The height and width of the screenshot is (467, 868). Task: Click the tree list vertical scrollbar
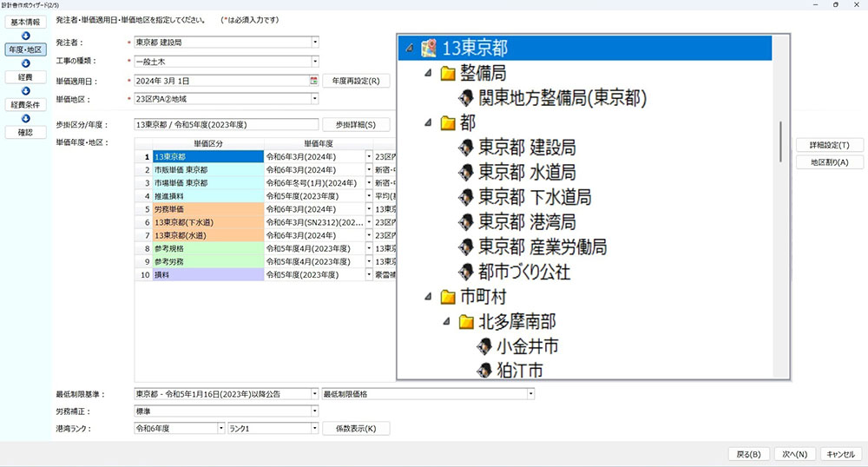click(x=781, y=139)
